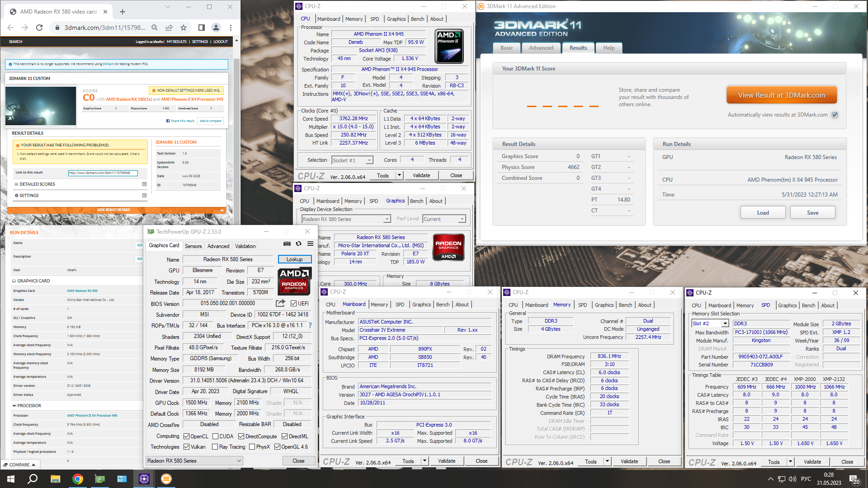Toggle the CUDA checkbox
This screenshot has width=868, height=488.
coord(215,436)
